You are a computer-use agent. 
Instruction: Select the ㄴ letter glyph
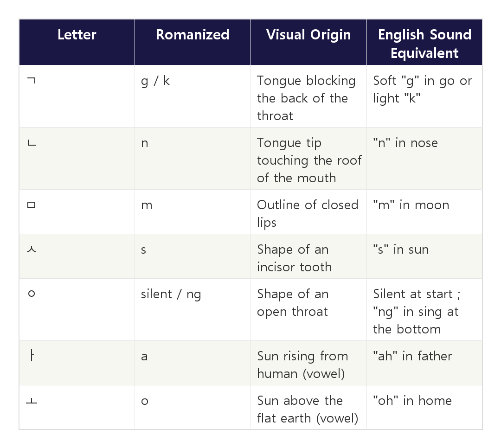[32, 142]
